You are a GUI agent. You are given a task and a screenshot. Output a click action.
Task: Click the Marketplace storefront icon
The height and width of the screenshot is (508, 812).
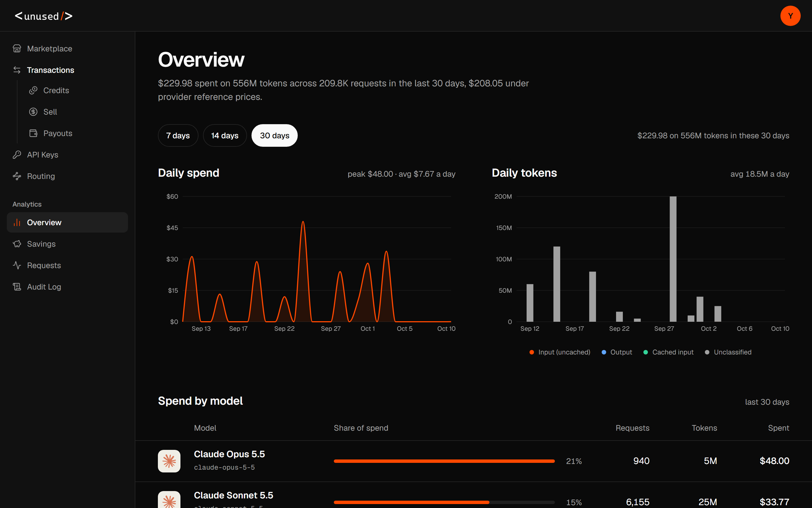17,49
